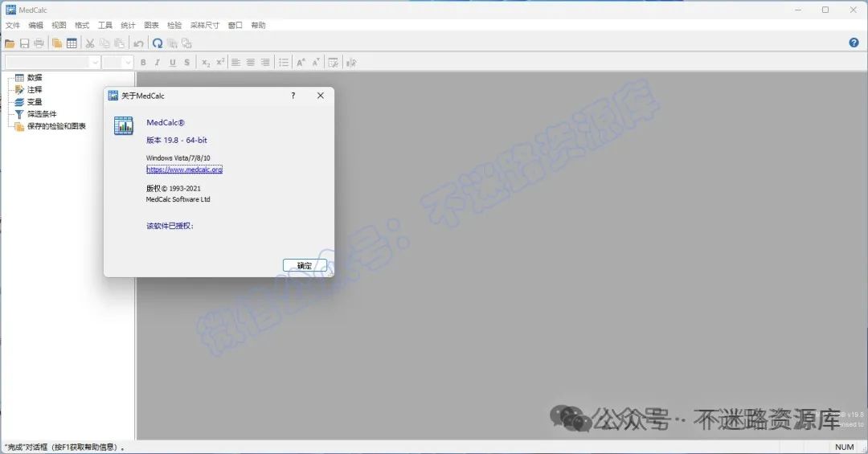This screenshot has height=454, width=868.
Task: Open the 文件 menu
Action: coord(13,26)
